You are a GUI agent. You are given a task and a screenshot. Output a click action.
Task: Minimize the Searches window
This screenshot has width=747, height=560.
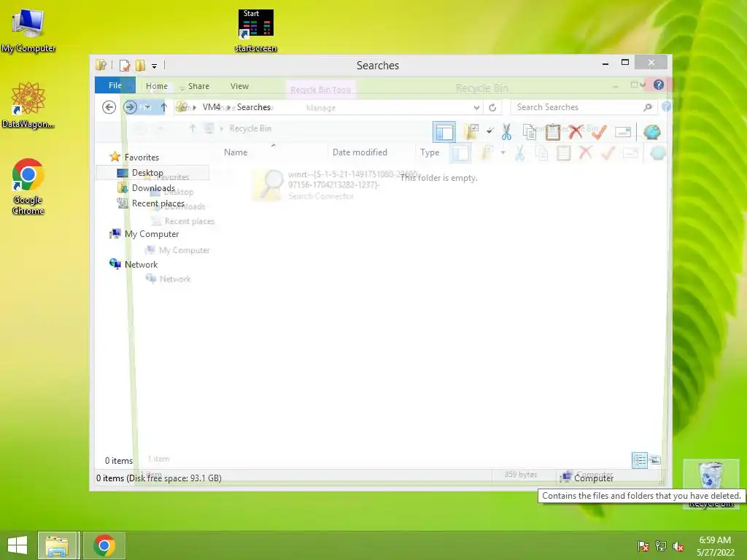(x=605, y=63)
